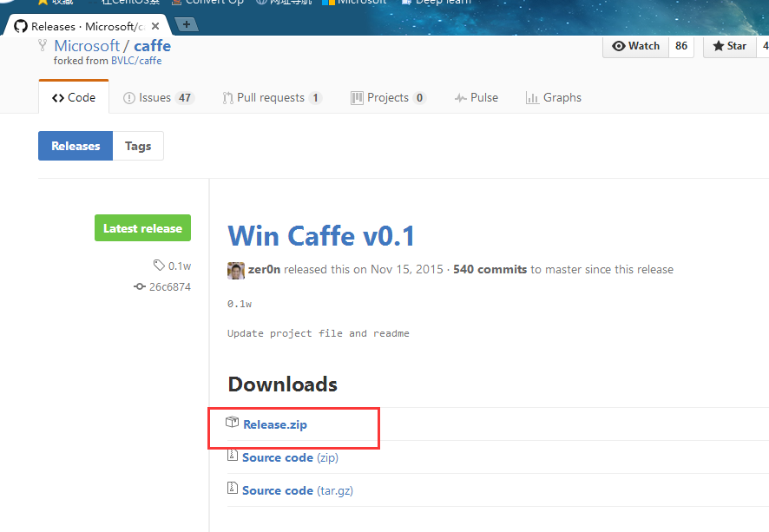Click the fork icon beside Microsoft

coord(43,45)
